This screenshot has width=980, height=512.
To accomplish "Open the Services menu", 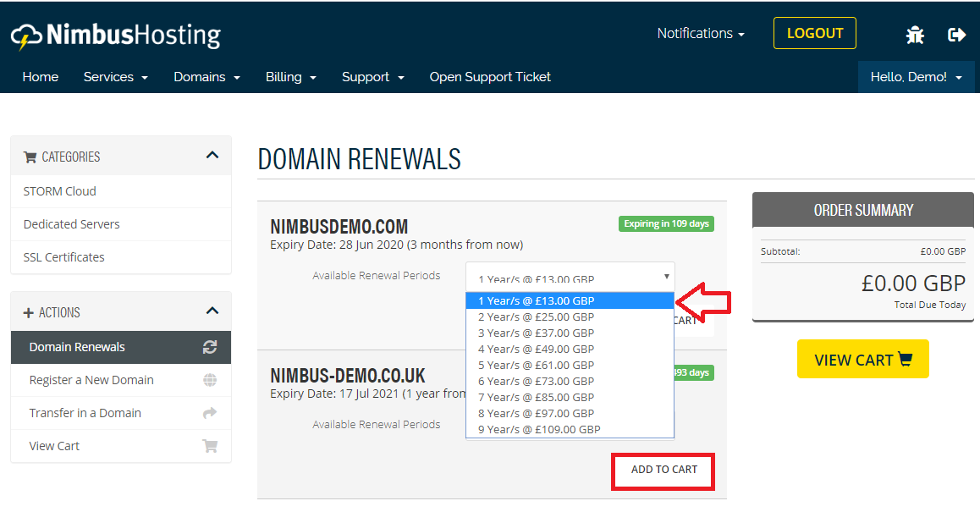I will 116,77.
